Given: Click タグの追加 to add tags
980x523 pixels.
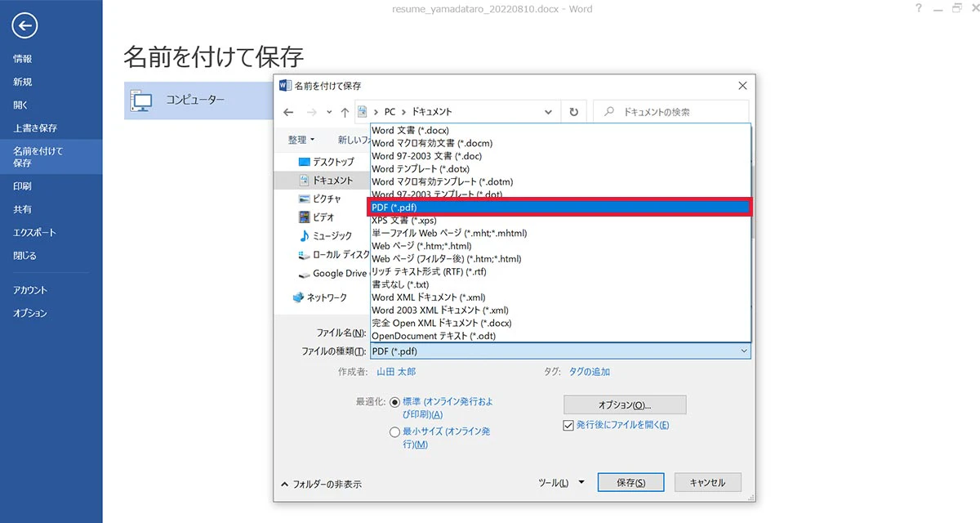Looking at the screenshot, I should (590, 372).
